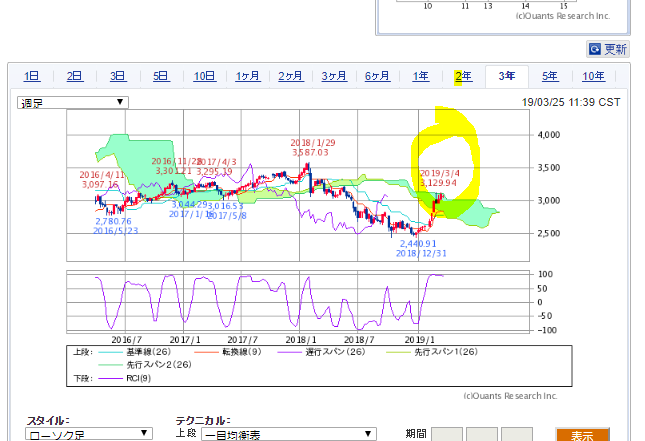Show the 5年 chart range
This screenshot has height=441, width=645.
(x=550, y=76)
